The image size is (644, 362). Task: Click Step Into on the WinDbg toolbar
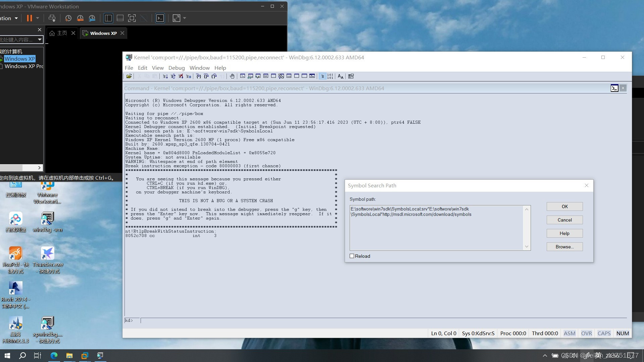click(199, 76)
